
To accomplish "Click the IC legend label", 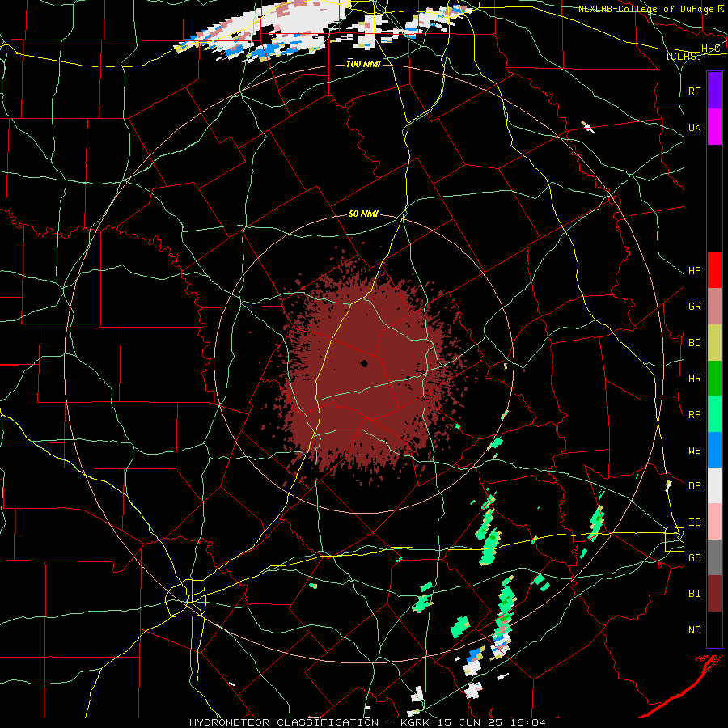I will 694,523.
